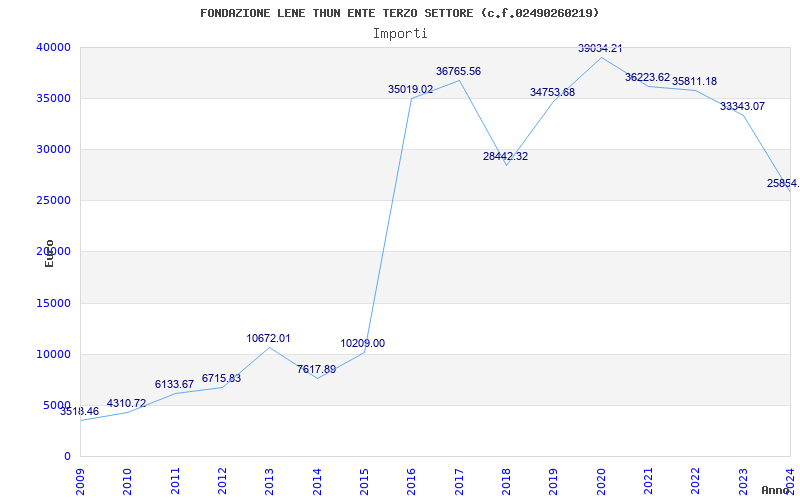Click the 2023 x-axis year label

[743, 481]
